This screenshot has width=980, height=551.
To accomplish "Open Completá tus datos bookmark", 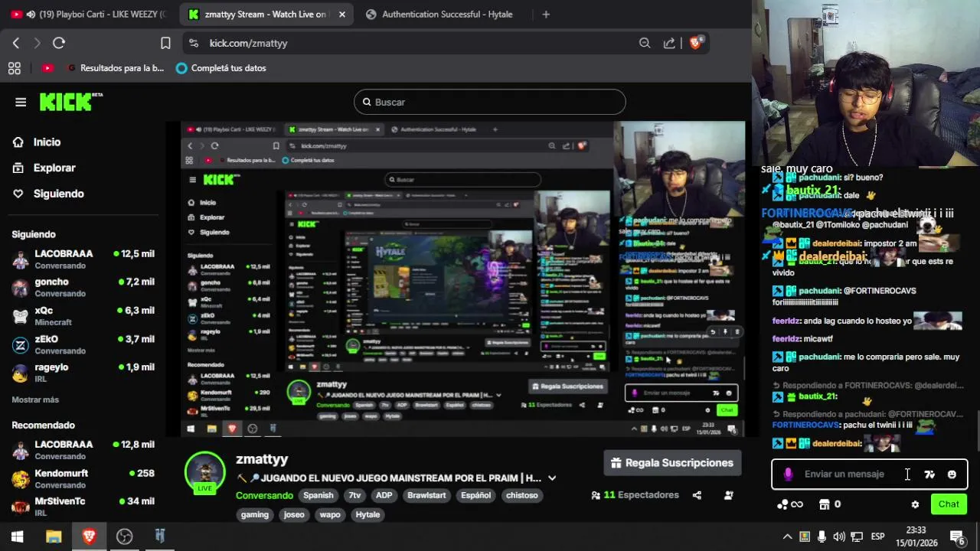I will [x=221, y=68].
